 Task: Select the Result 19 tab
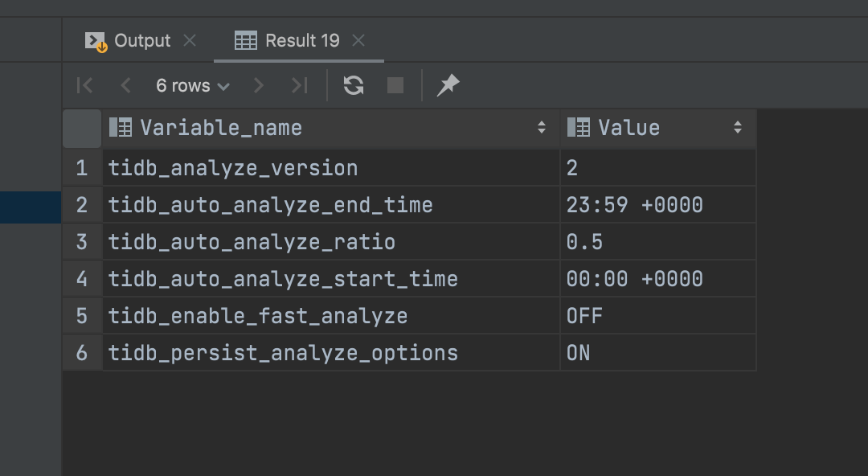[x=301, y=40]
